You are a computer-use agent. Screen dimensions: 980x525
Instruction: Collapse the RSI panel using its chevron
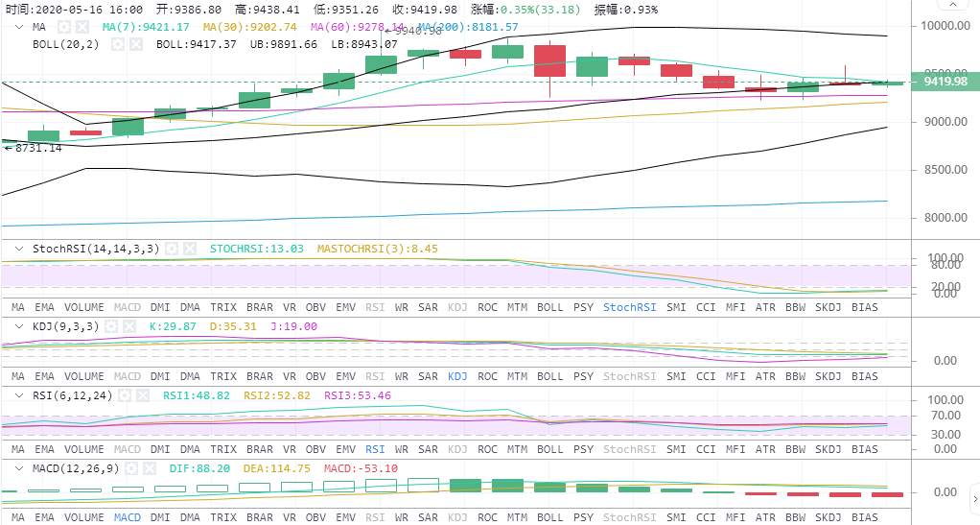[19, 395]
